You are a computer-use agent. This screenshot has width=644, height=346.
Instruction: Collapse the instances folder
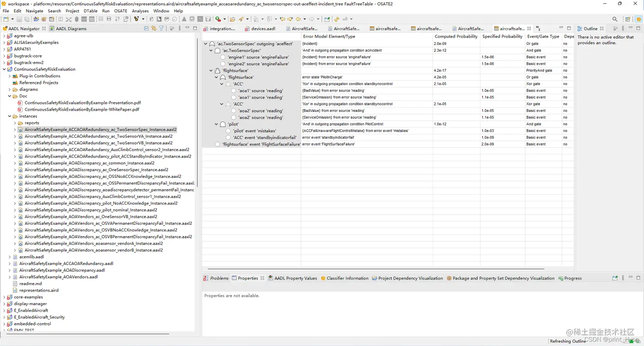point(10,116)
